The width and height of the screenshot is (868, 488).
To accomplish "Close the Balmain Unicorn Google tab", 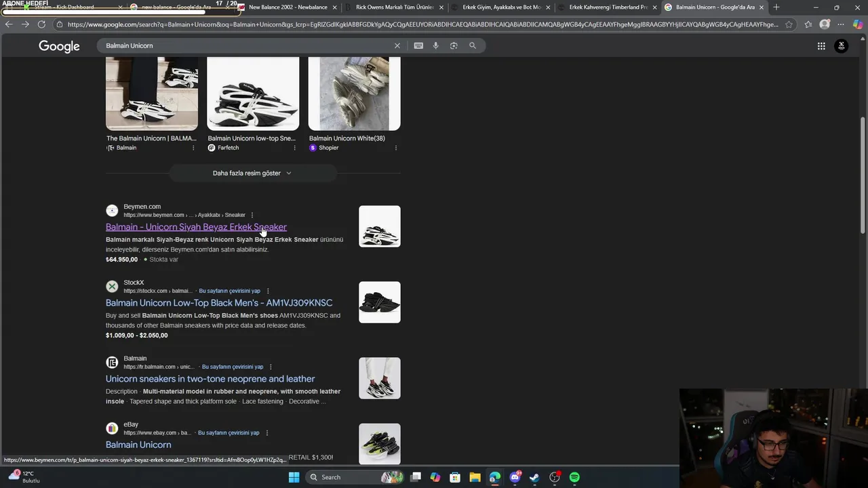I will (x=762, y=7).
